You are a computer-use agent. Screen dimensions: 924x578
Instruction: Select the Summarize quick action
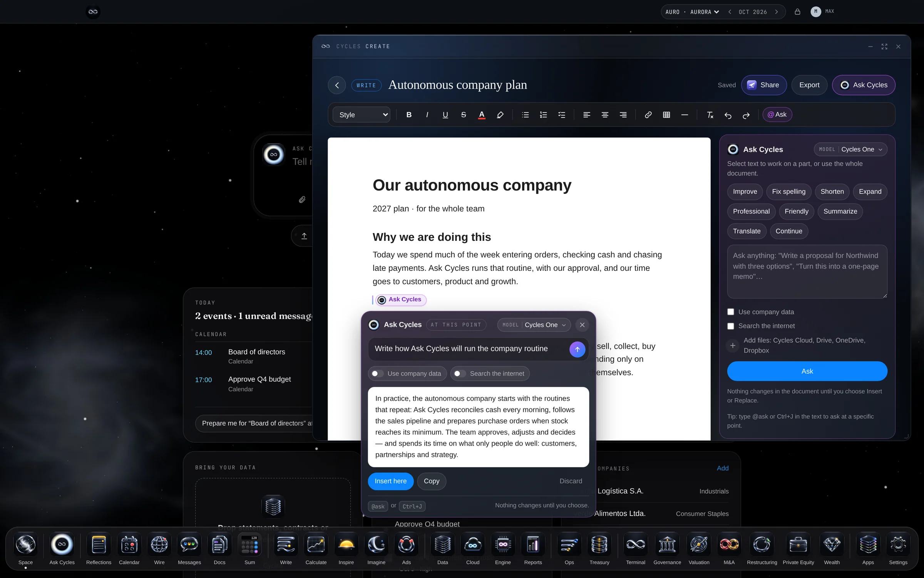[840, 211]
